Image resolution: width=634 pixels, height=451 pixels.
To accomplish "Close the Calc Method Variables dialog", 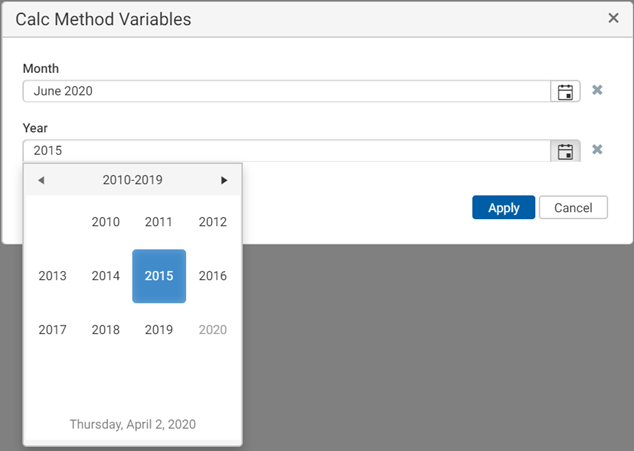I will [x=613, y=18].
